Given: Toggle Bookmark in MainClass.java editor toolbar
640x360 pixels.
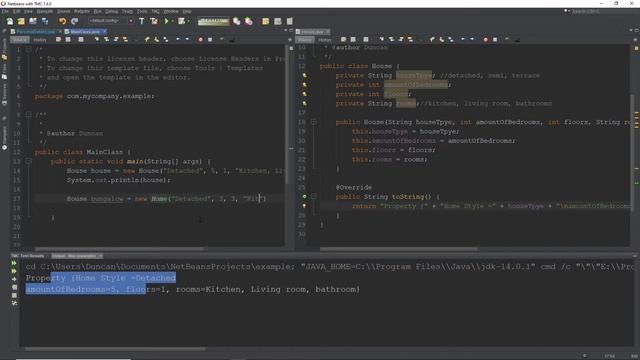Looking at the screenshot, I should (166, 40).
